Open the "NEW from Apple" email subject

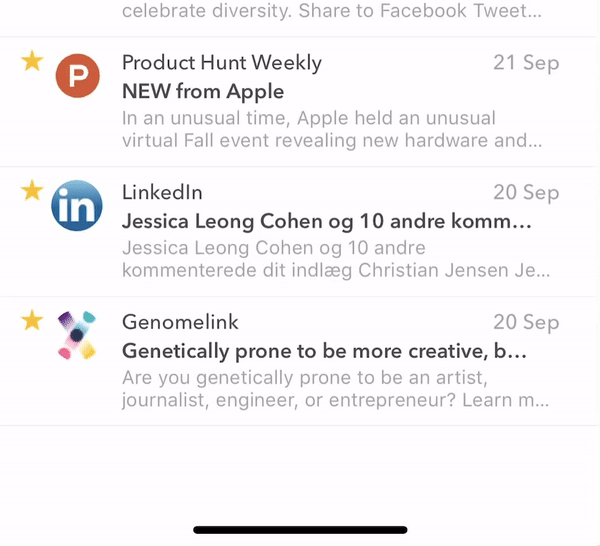[203, 91]
